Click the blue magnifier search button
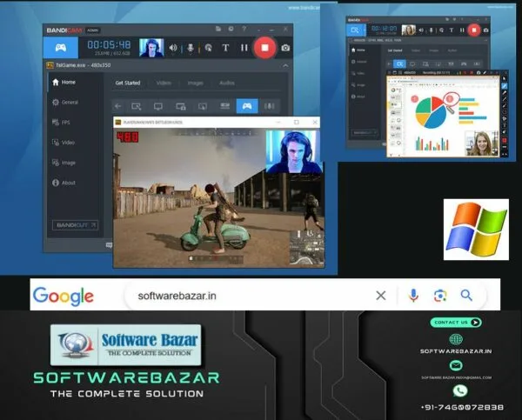Viewport: 522px width, 420px height. click(x=466, y=295)
